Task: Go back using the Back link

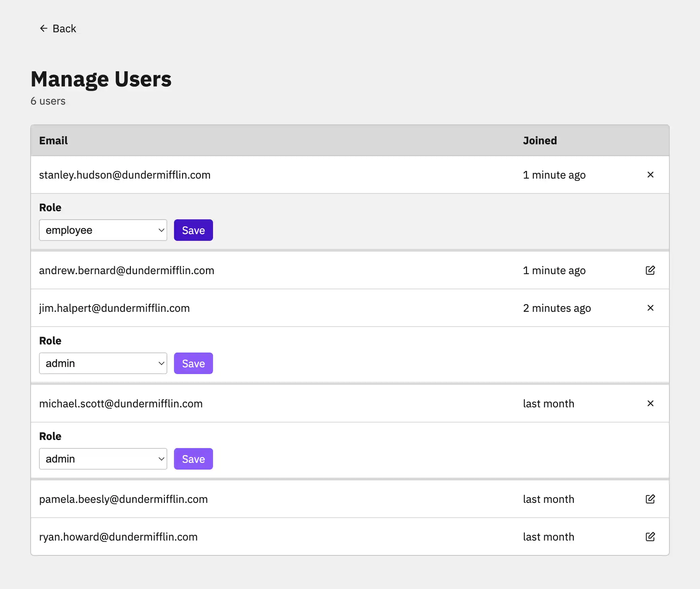Action: point(64,29)
